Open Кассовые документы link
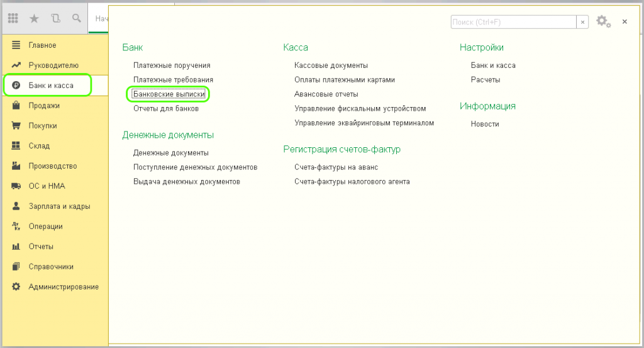The height and width of the screenshot is (348, 644). (x=331, y=65)
